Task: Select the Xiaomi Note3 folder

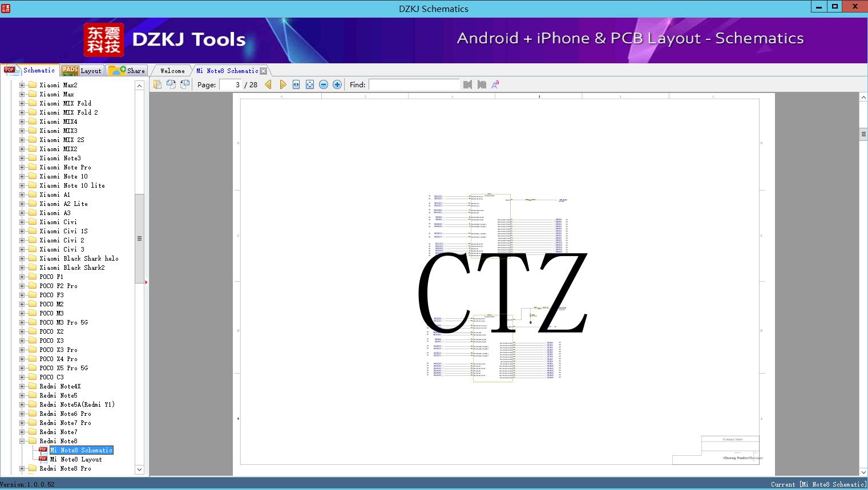Action: (x=60, y=158)
